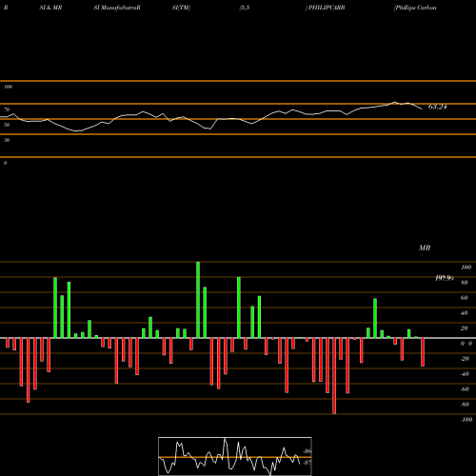Click the 70 label on RSI axis

(7, 109)
